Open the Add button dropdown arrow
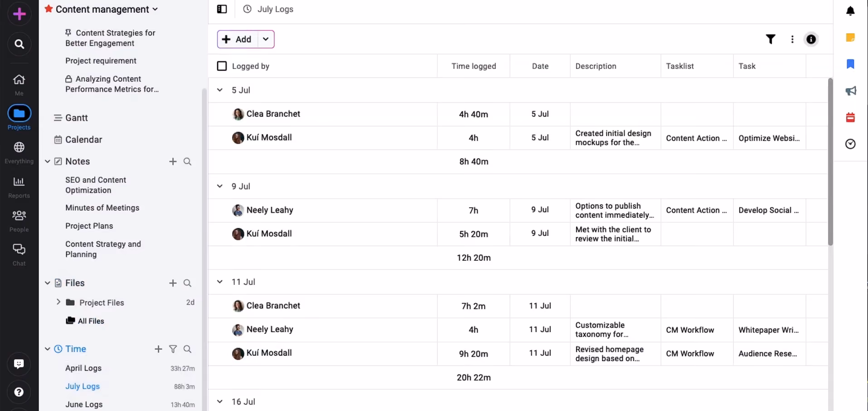 [x=266, y=39]
